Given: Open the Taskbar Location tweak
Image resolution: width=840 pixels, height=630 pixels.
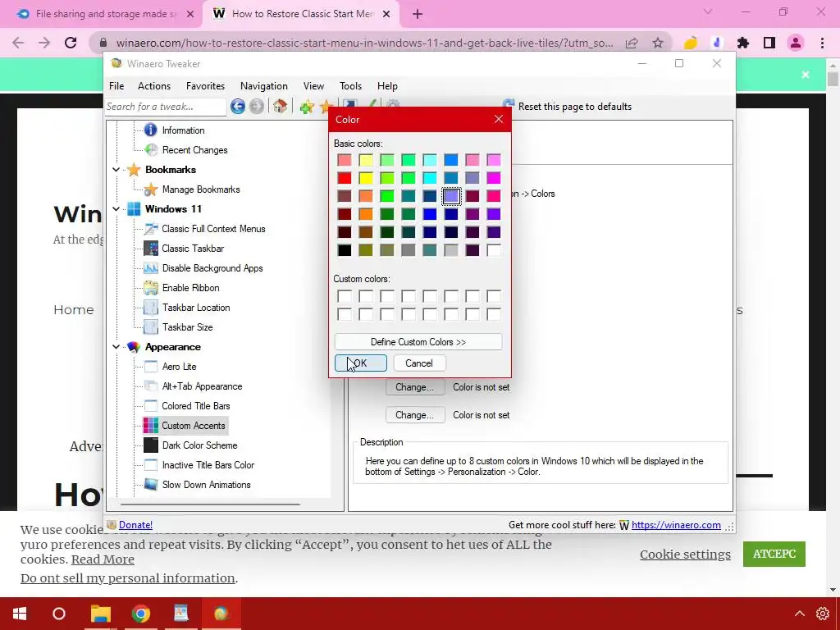Looking at the screenshot, I should tap(196, 308).
